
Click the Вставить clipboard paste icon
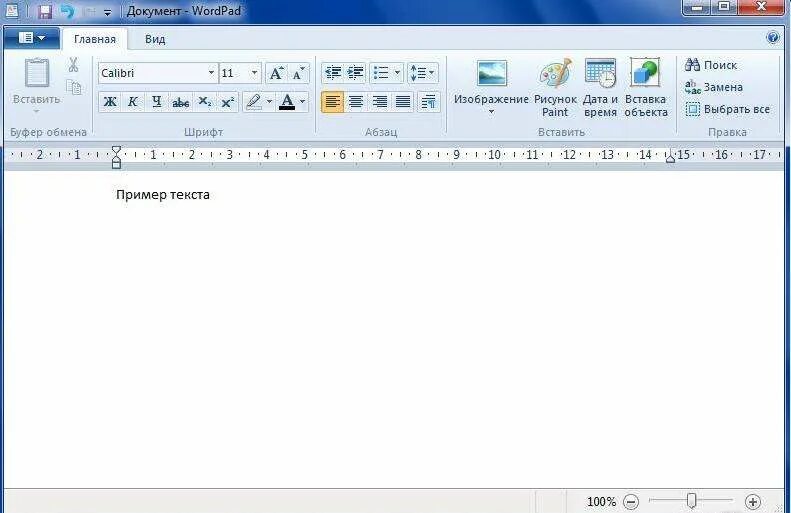point(37,73)
